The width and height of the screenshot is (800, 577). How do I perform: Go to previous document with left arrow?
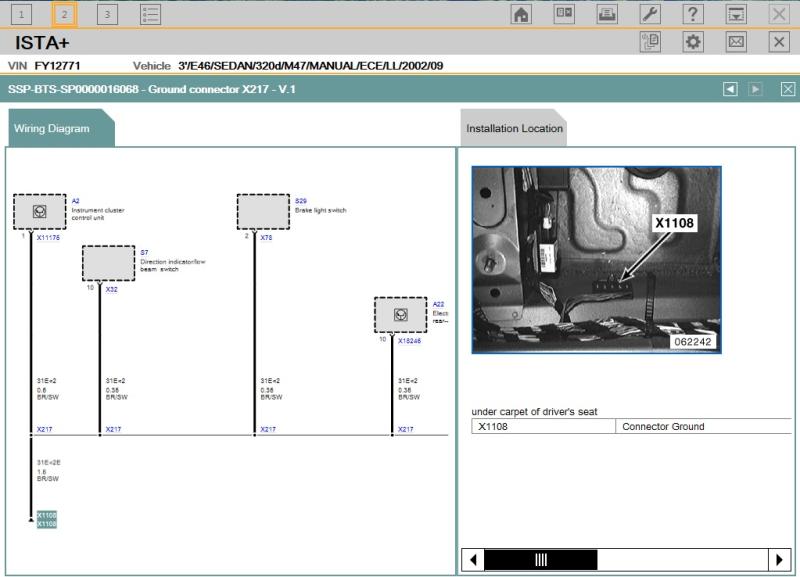[730, 89]
